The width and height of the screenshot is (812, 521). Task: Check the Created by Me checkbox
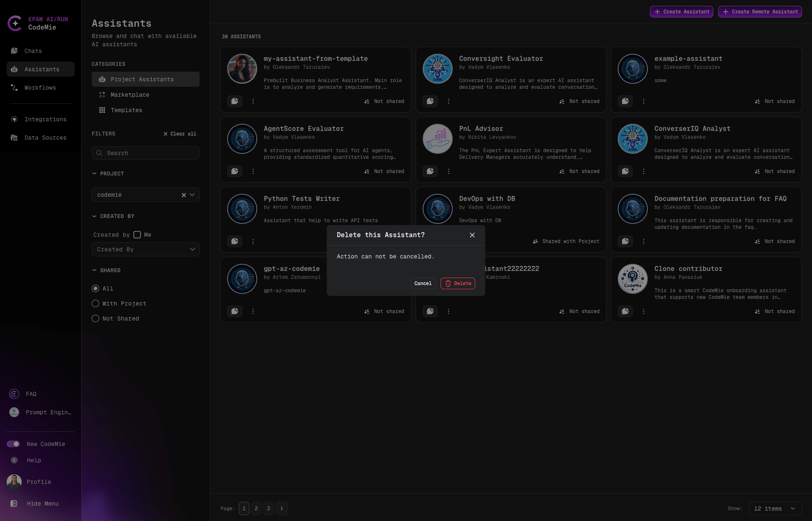point(137,235)
